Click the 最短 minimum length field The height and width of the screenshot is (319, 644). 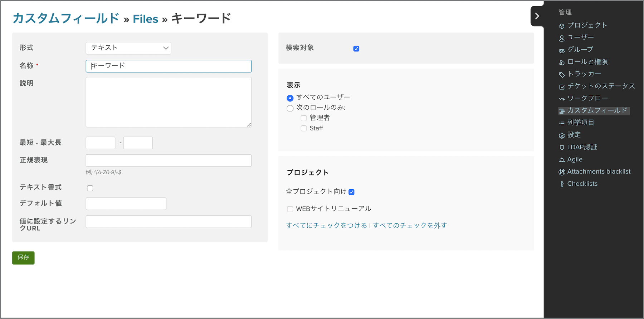101,143
